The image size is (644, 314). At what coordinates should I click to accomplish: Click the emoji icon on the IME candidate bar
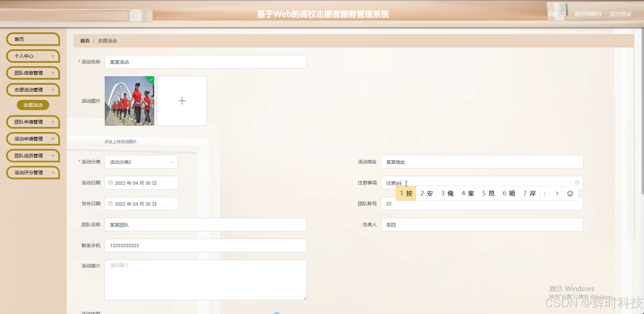coord(570,193)
